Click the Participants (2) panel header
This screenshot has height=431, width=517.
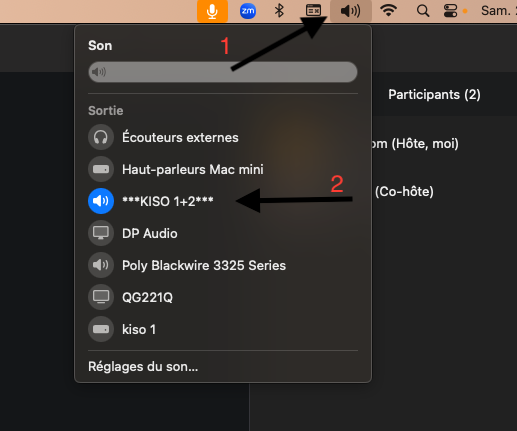434,95
